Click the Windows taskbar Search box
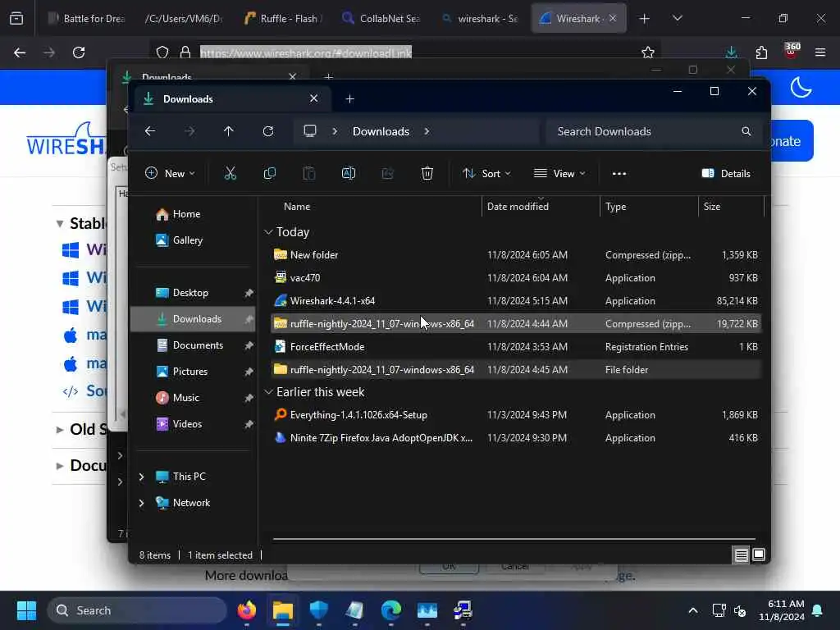This screenshot has width=840, height=630. (137, 610)
